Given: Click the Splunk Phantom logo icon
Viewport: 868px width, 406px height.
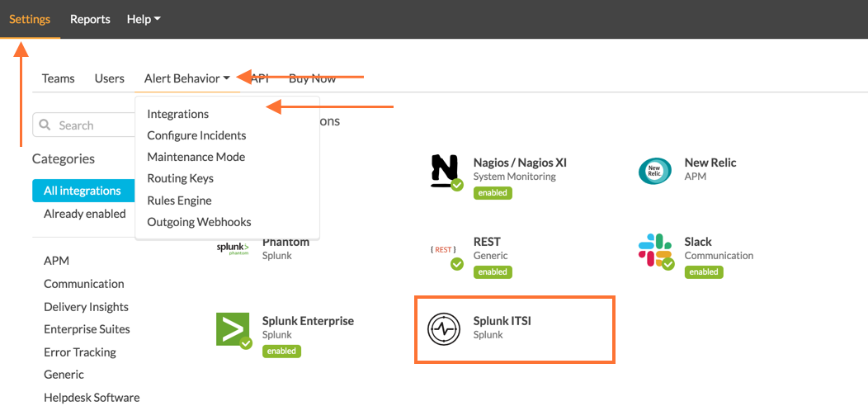Looking at the screenshot, I should point(233,248).
